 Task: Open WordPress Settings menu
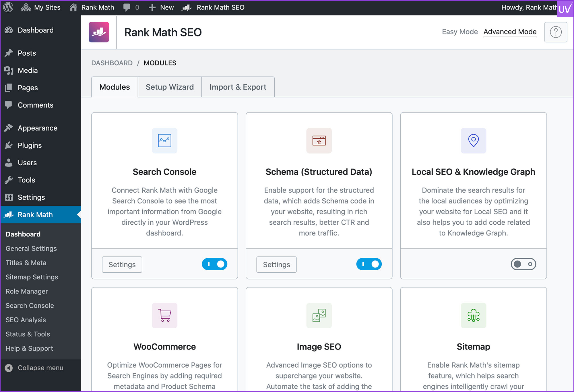[31, 197]
